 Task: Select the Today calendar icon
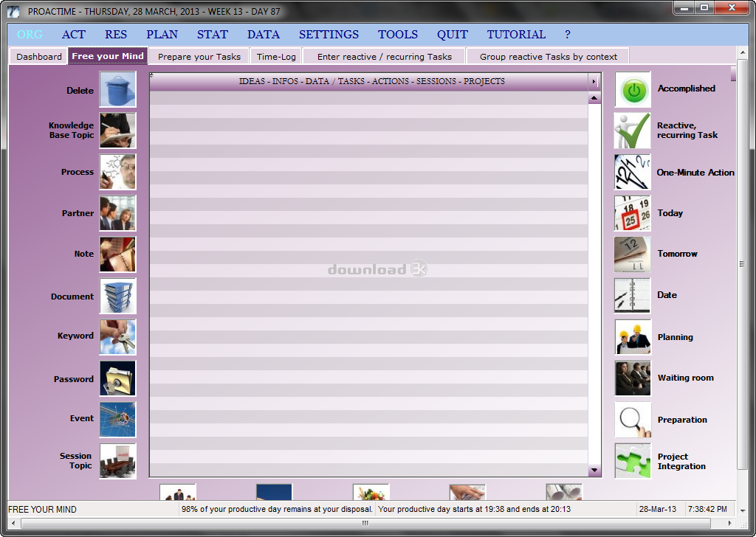click(633, 213)
